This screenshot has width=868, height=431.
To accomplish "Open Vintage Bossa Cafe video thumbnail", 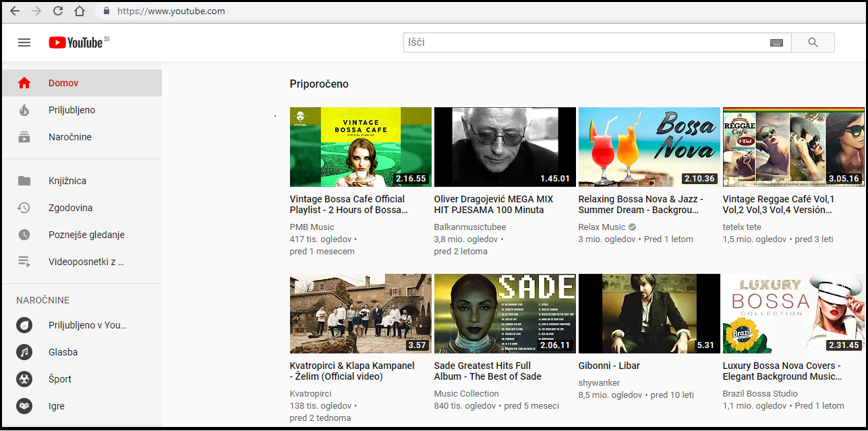I will tap(361, 147).
